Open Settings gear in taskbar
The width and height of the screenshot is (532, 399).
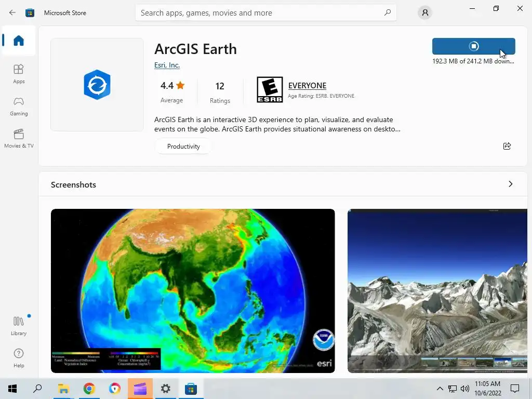coord(166,389)
